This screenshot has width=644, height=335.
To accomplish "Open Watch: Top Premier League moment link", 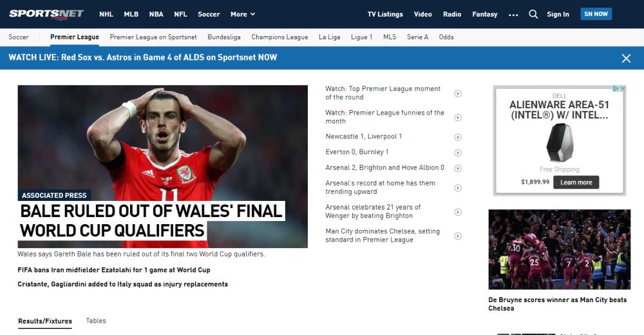I will [x=383, y=93].
